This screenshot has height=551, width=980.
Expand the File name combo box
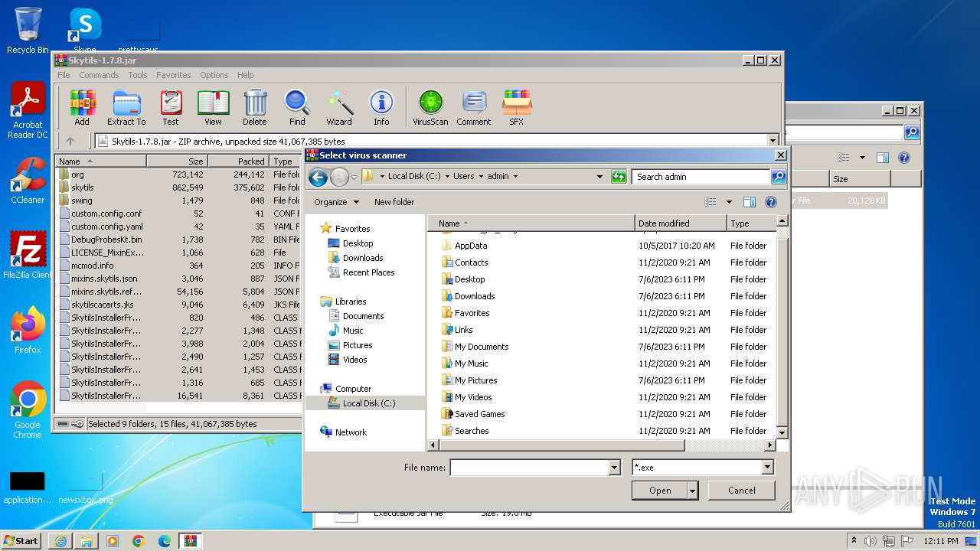[614, 468]
